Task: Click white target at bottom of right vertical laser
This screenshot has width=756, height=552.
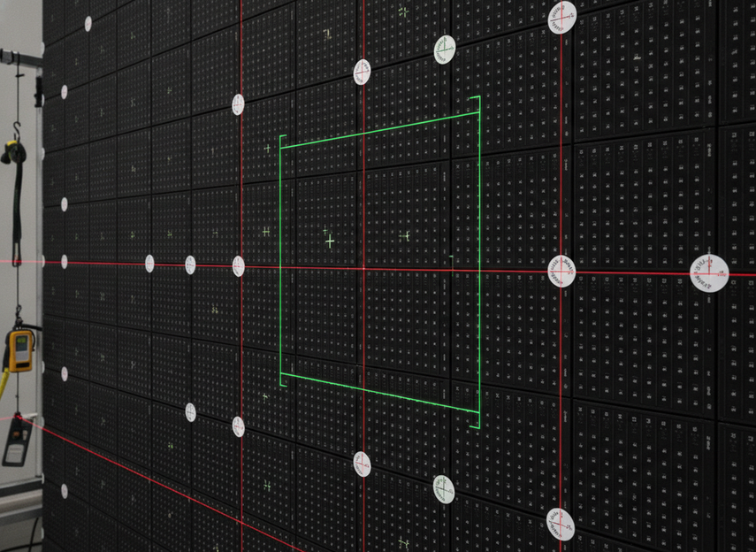Action: pyautogui.click(x=561, y=525)
